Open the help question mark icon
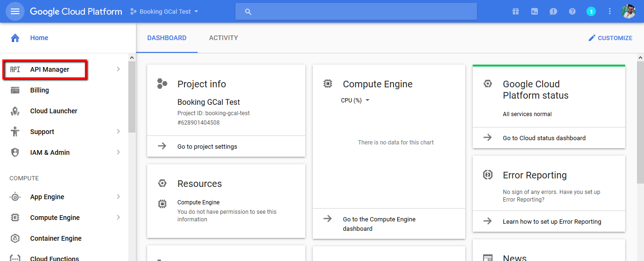The height and width of the screenshot is (261, 644). coord(572,11)
